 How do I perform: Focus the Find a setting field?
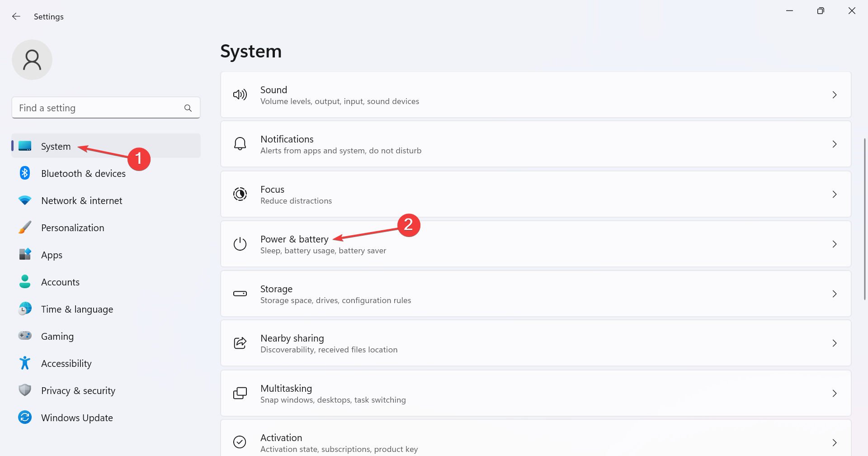(x=99, y=108)
